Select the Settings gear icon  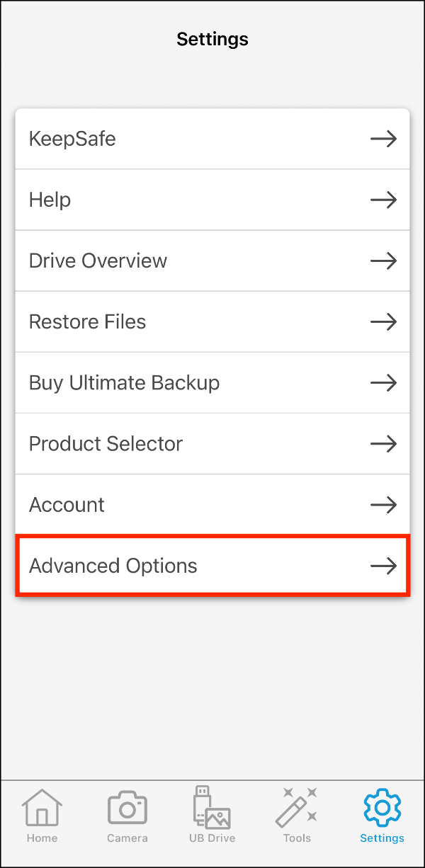[382, 814]
